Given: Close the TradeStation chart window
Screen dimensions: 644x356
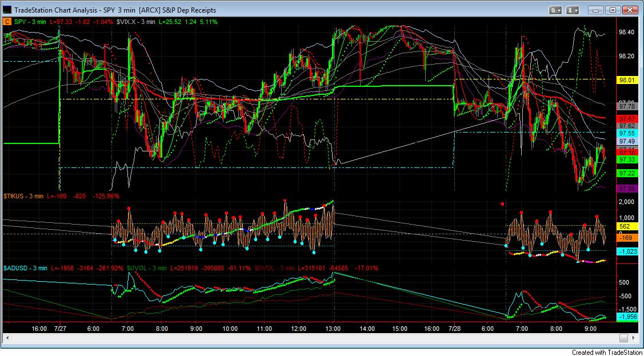Looking at the screenshot, I should [630, 10].
